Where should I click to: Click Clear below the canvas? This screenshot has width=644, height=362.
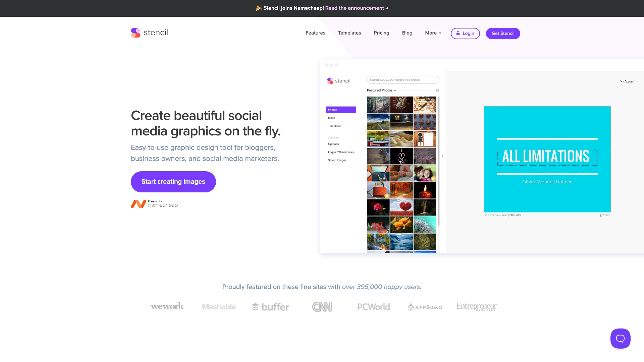[605, 215]
